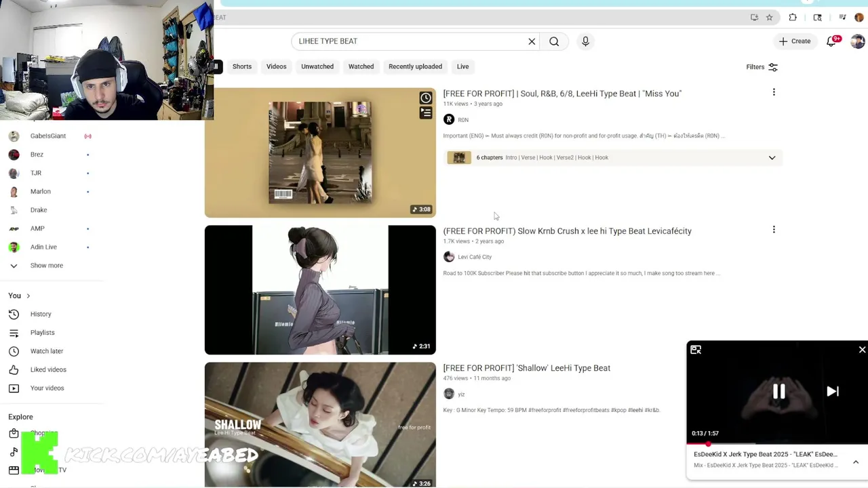Open the Levi Café City channel name
The height and width of the screenshot is (488, 868).
pos(475,257)
